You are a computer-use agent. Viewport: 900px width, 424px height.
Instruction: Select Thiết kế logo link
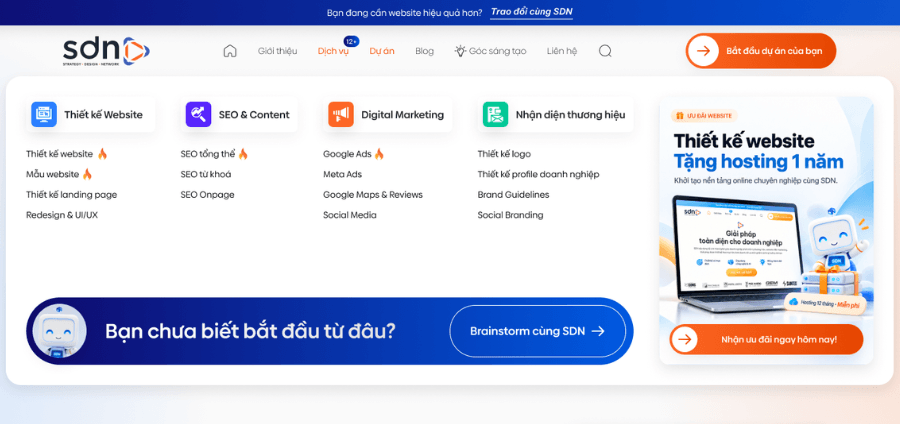click(504, 154)
